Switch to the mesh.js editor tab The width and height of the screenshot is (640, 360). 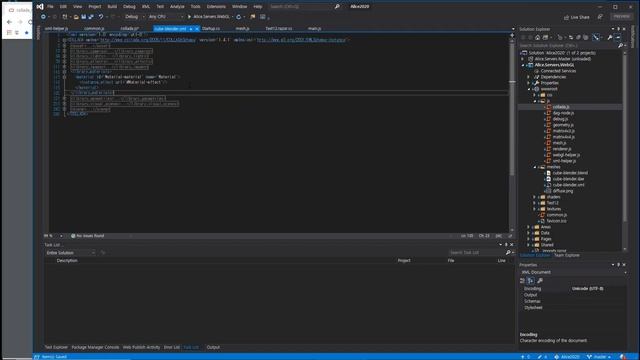242,29
